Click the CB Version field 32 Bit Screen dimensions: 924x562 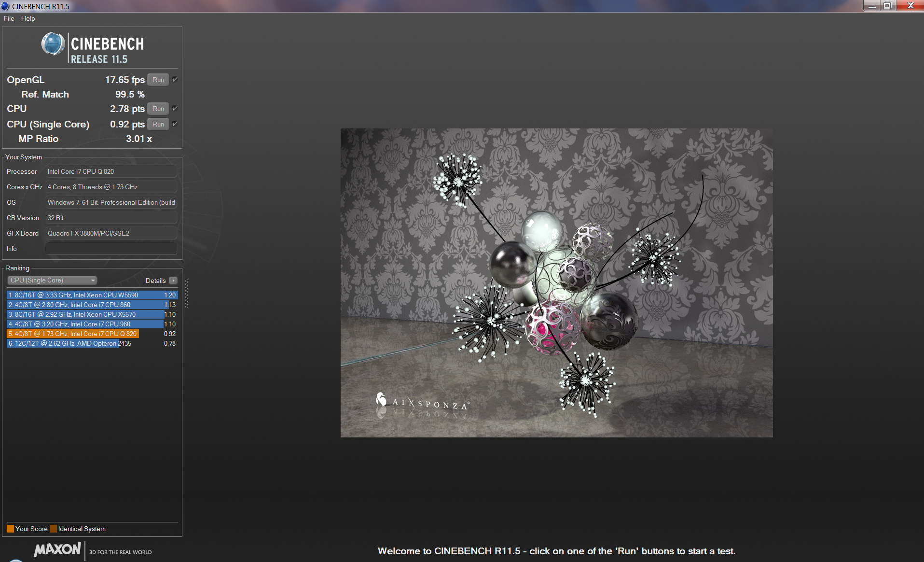point(111,218)
